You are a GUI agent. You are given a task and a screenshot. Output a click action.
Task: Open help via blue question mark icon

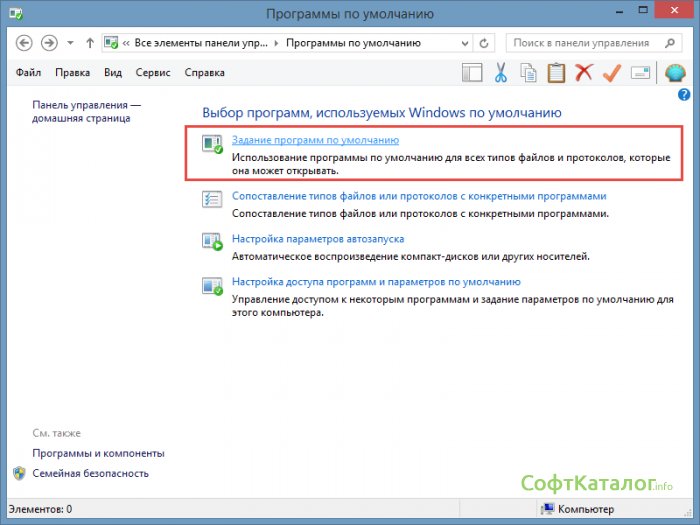pos(684,95)
